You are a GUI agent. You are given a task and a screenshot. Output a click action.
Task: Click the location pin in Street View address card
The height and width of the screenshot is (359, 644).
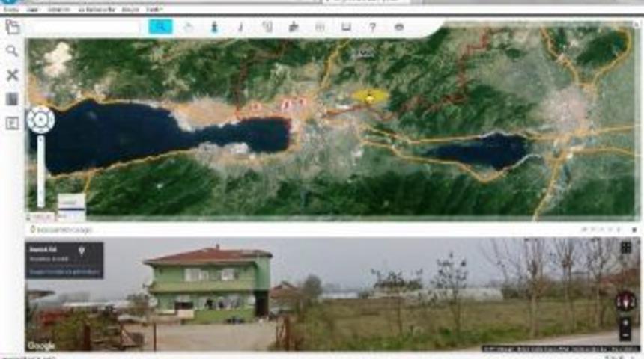pos(82,251)
